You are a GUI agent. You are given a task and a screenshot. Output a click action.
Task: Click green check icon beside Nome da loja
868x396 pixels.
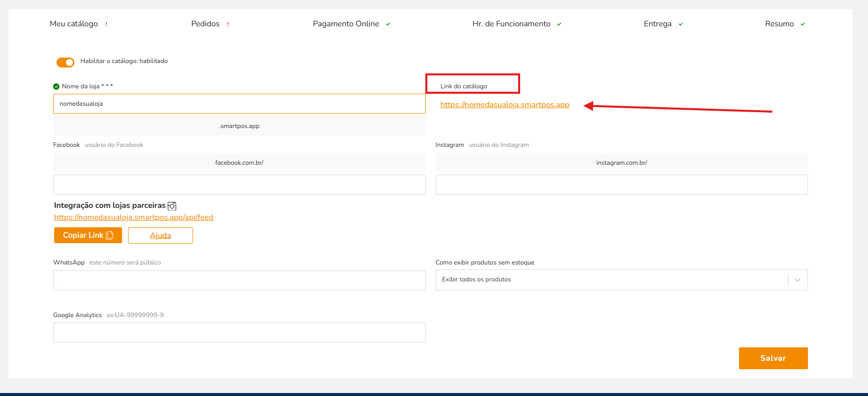coord(56,86)
